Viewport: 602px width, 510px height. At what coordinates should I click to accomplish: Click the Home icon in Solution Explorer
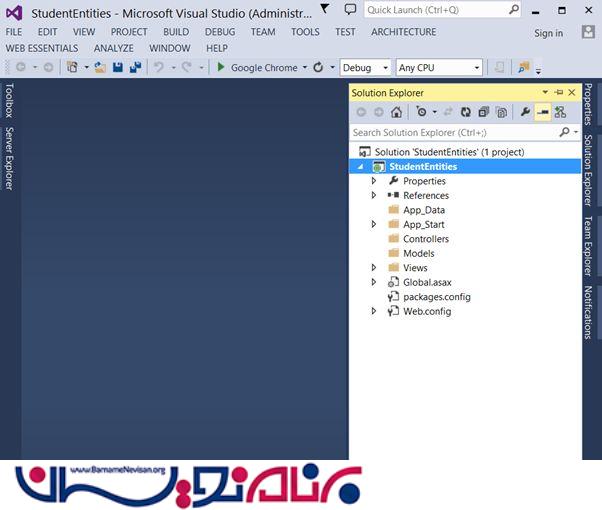coord(397,112)
